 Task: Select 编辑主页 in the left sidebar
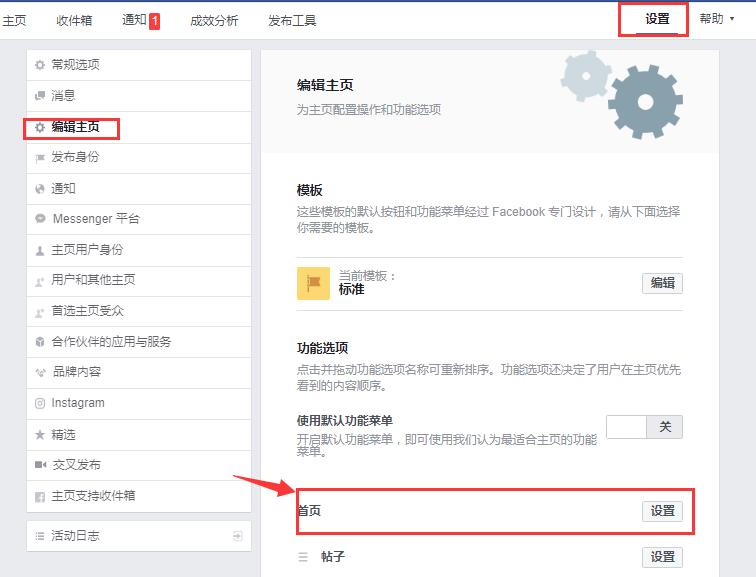75,127
